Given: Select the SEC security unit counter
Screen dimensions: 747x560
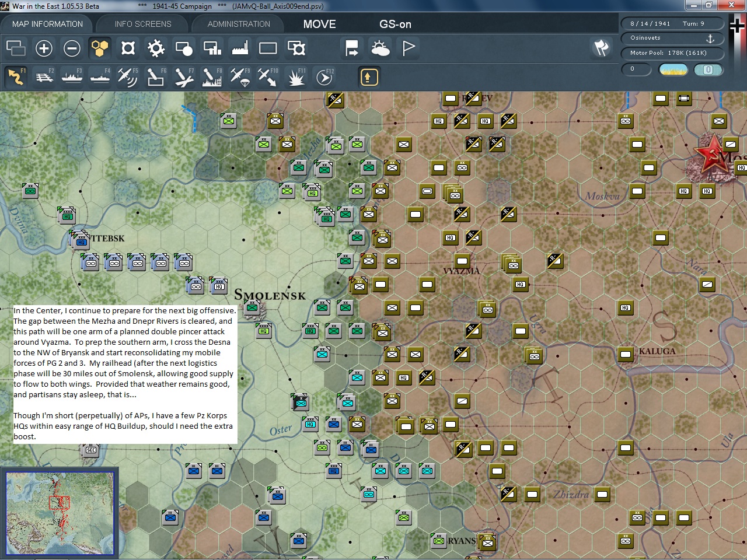Looking at the screenshot, I should [90, 450].
